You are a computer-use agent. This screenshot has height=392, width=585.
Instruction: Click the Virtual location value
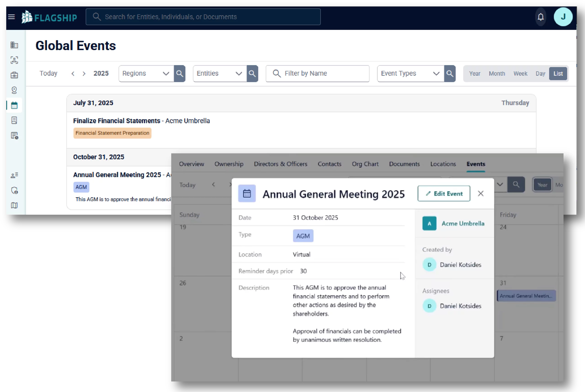[x=302, y=254]
